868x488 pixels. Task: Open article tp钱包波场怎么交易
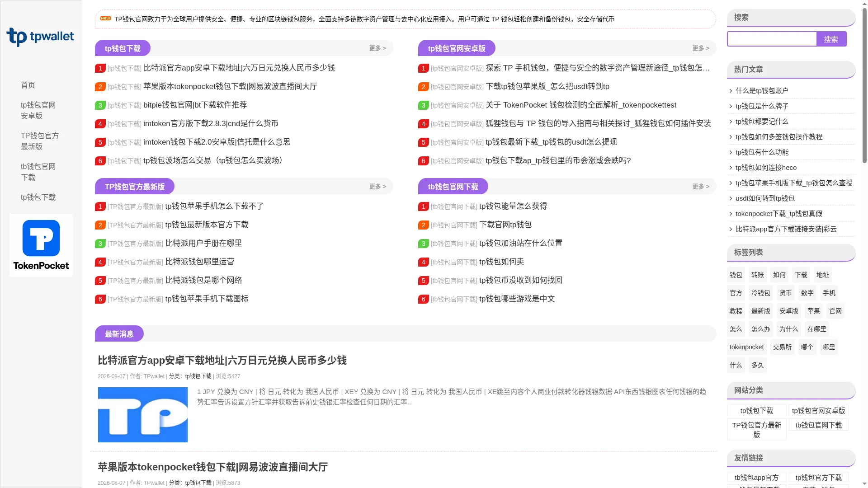[x=214, y=160]
